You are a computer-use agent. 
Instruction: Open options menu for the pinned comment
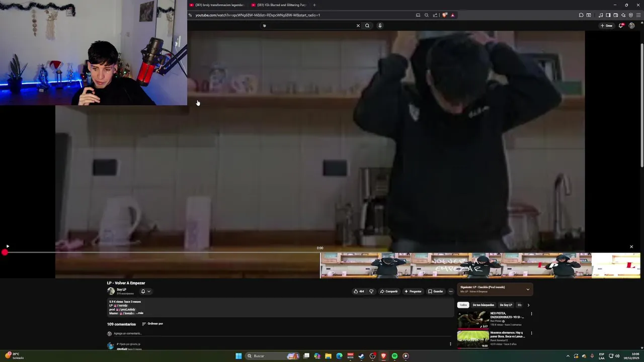[x=450, y=344]
